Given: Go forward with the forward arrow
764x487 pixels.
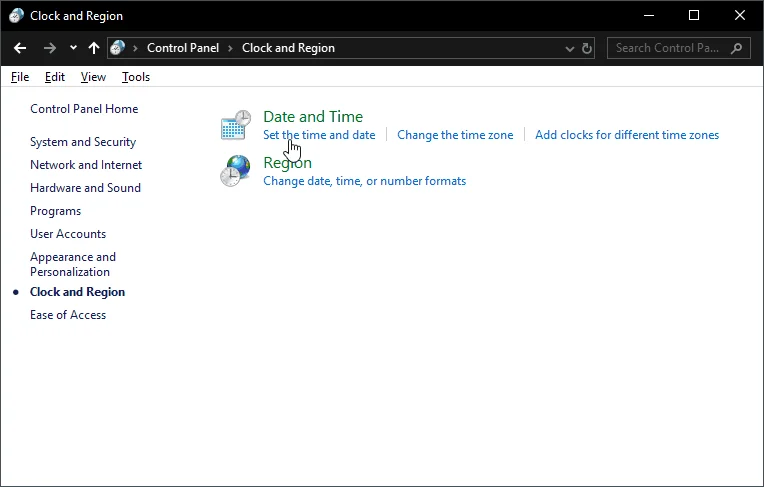Looking at the screenshot, I should [x=50, y=48].
